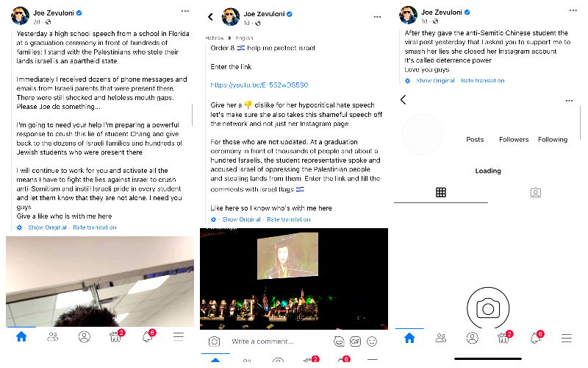Open Friends icon in the left bottom bar
The image size is (588, 368).
click(53, 336)
